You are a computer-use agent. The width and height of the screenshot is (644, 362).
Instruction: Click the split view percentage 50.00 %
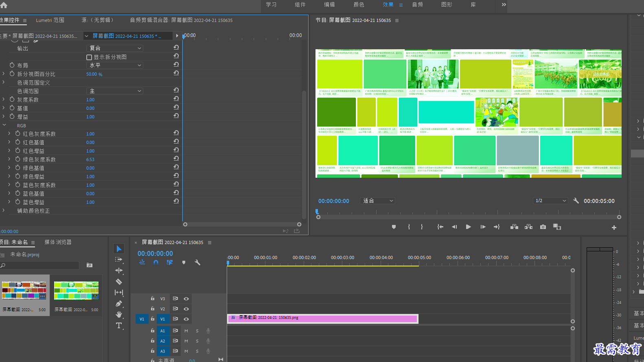[x=94, y=74]
